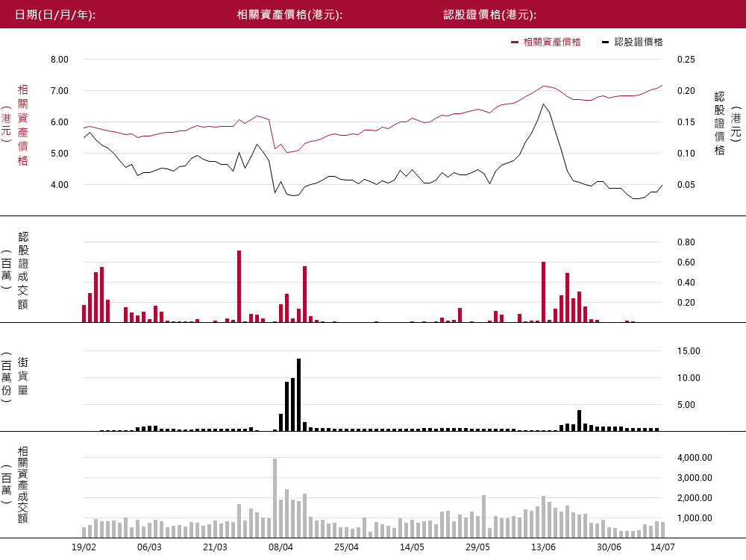Click the black warrant price line peak

pos(543,104)
